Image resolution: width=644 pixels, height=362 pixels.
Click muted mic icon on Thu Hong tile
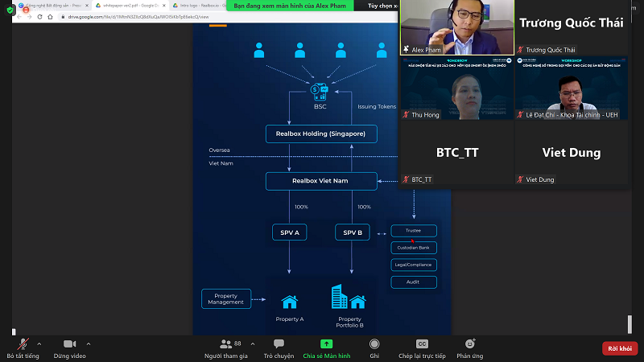coord(407,115)
